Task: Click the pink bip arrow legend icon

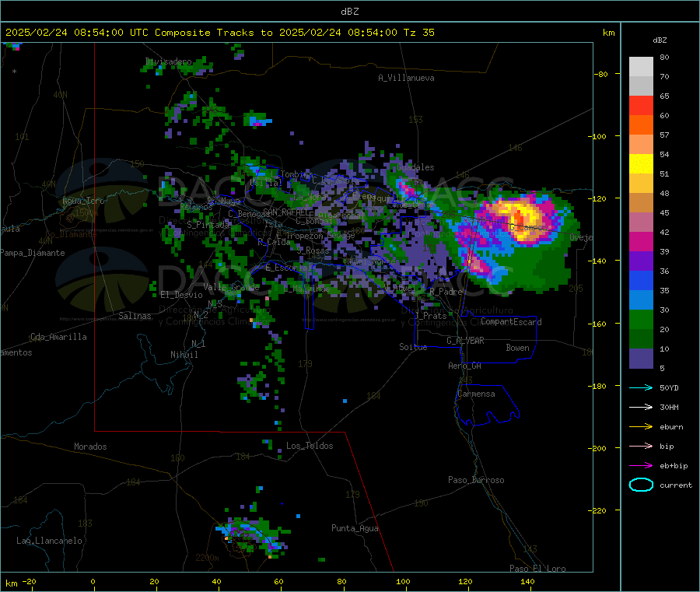Action: tap(641, 446)
